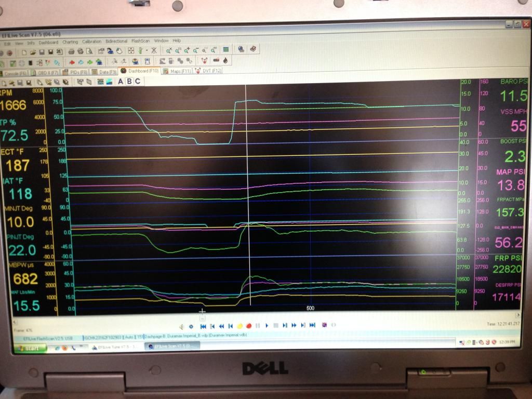Image resolution: width=532 pixels, height=399 pixels.
Task: Click the fast forward double-arrow button
Action: [294, 325]
